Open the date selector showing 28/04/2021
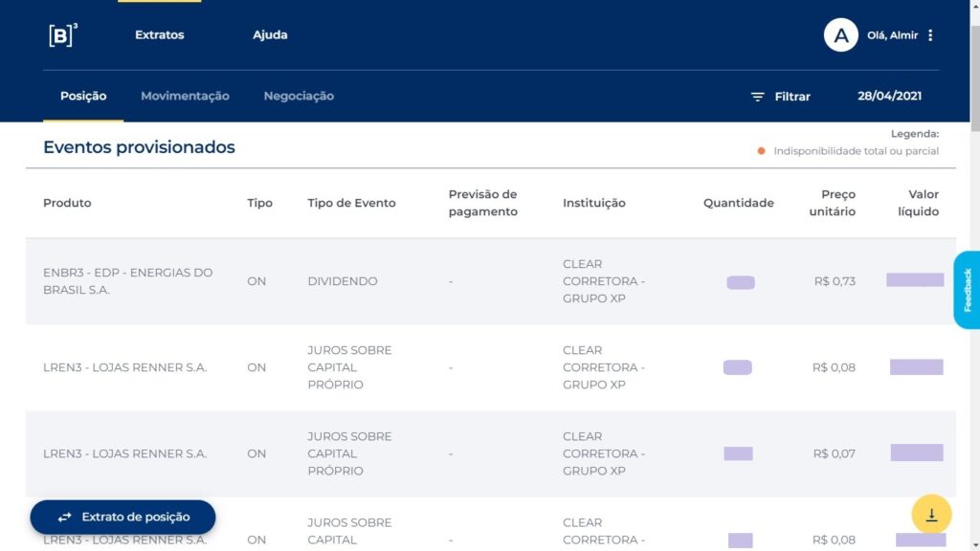 pyautogui.click(x=889, y=96)
